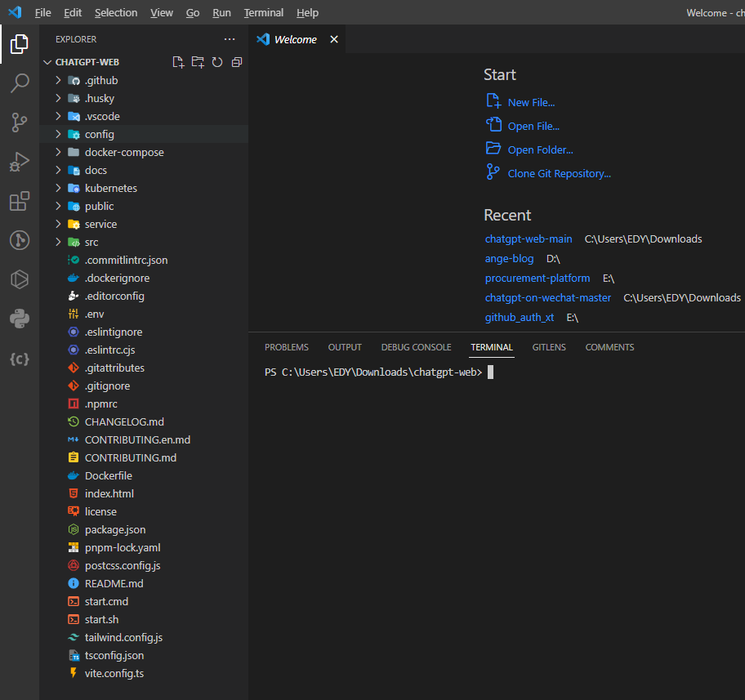Screen dimensions: 745x700
Task: Click New Folder icon in explorer header
Action: (198, 62)
